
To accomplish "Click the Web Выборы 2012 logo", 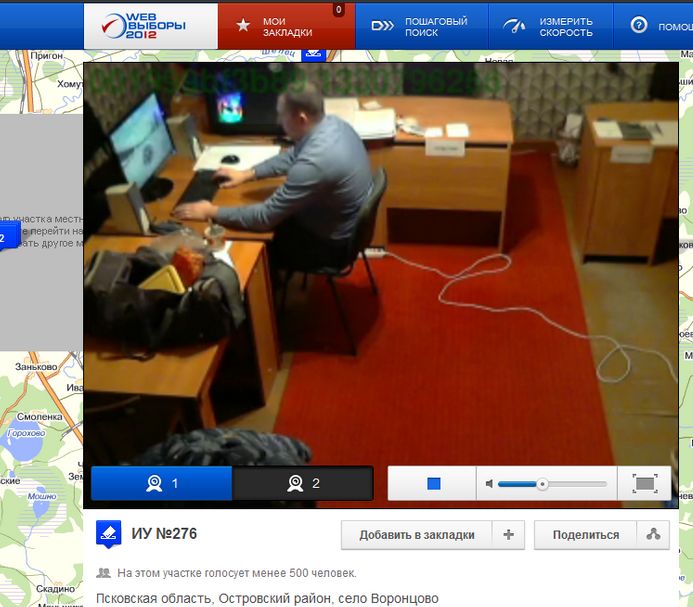I will point(151,25).
